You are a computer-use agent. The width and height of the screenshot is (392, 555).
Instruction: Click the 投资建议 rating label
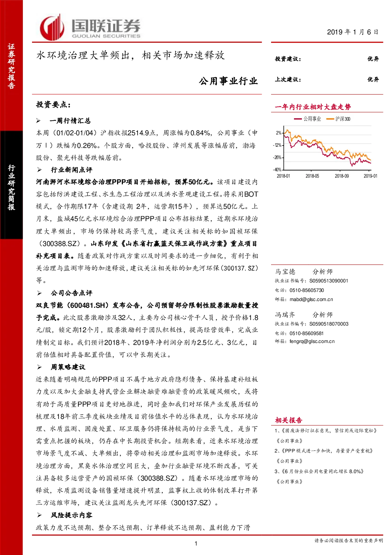coord(288,59)
